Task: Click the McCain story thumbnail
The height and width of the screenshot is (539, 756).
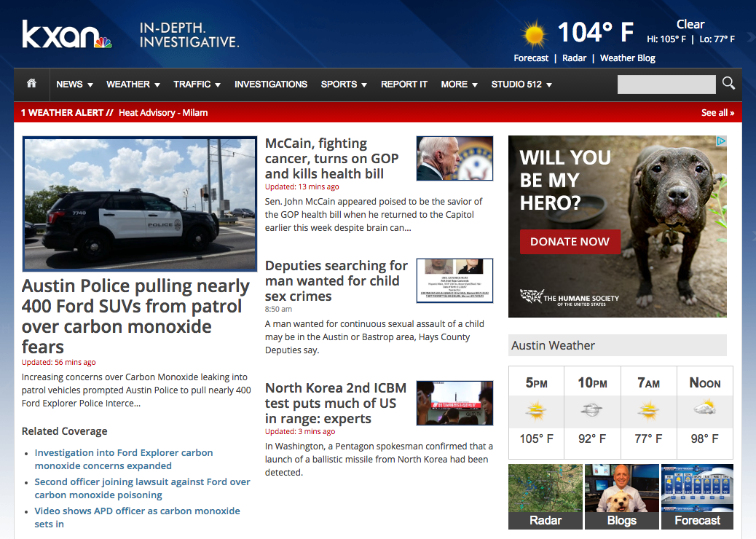Action: click(454, 158)
